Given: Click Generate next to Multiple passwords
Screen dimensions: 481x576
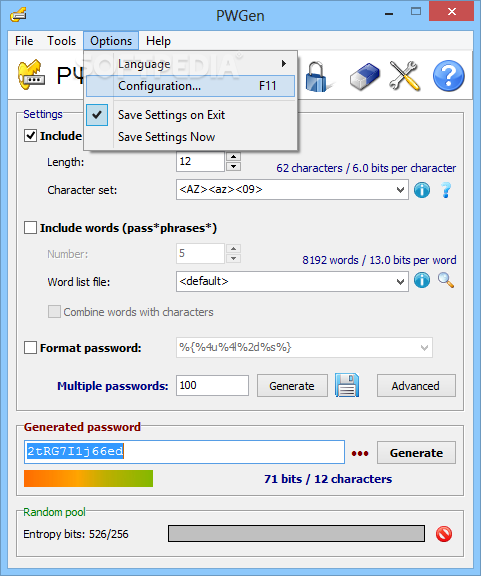Looking at the screenshot, I should (x=292, y=386).
